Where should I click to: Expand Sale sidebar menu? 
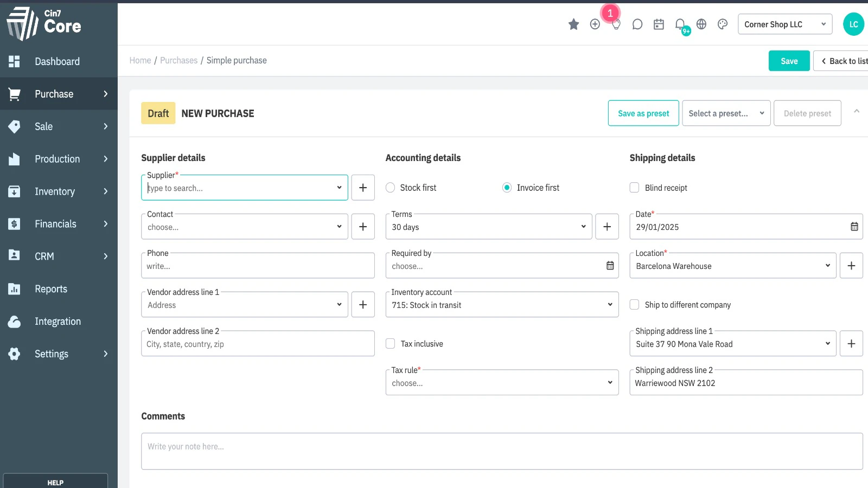click(x=59, y=126)
